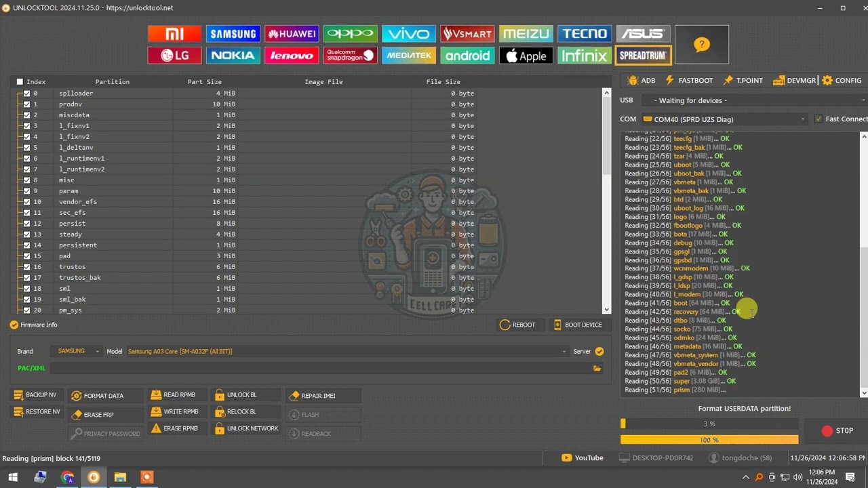Select the LG brand logo

pos(174,56)
